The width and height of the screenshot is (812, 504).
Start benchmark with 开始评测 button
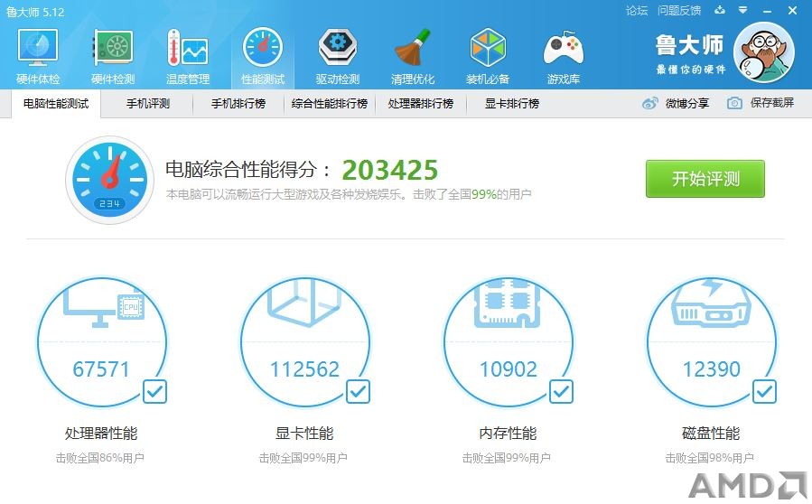[705, 179]
